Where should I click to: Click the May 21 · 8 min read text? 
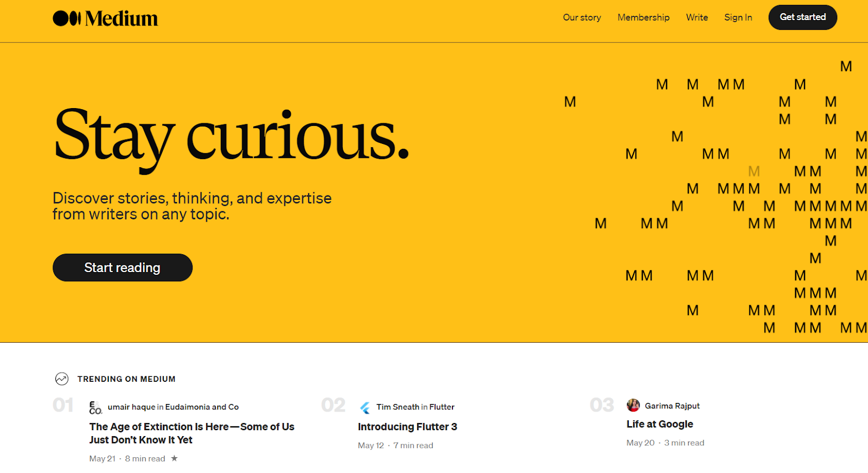127,458
